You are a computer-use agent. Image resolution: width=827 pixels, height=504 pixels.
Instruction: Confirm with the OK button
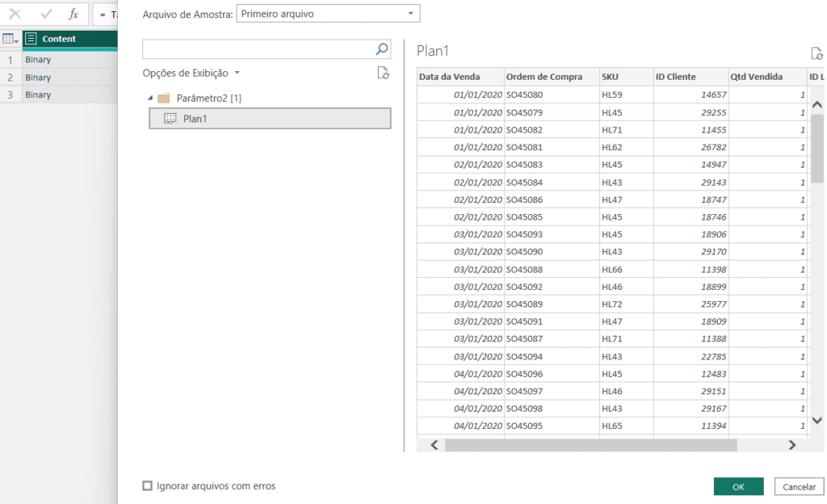coord(738,486)
